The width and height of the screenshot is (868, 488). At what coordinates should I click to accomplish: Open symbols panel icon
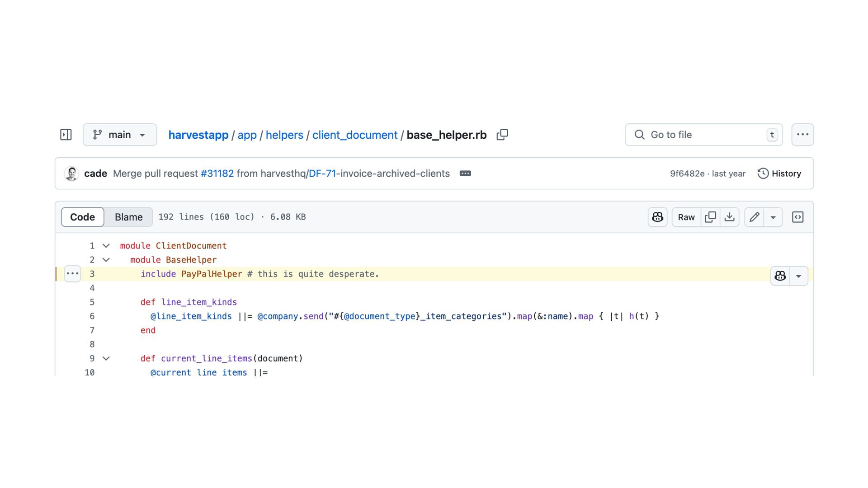point(798,217)
